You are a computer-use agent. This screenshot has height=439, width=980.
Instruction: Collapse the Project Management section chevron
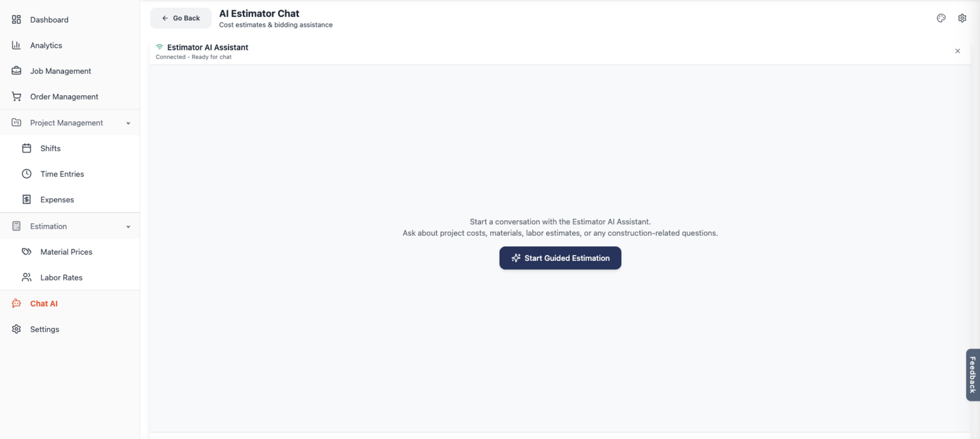[x=128, y=123]
